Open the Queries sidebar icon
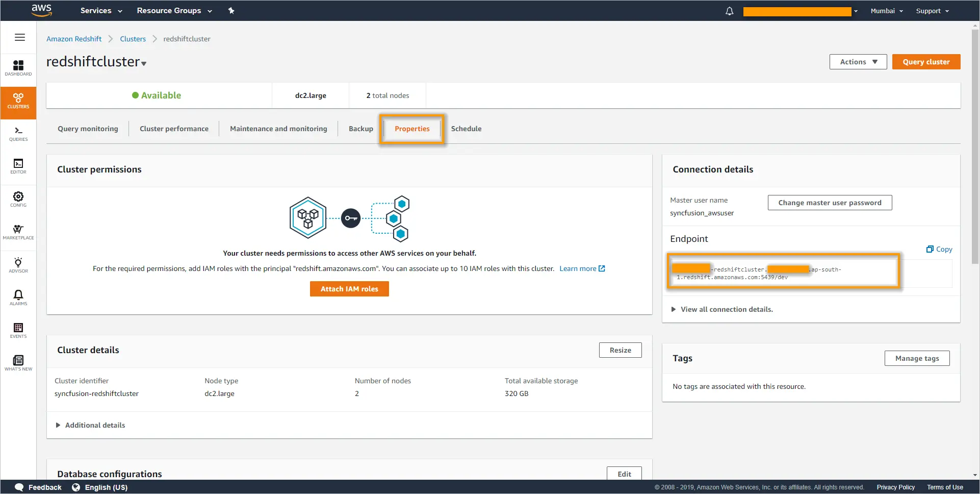Image resolution: width=980 pixels, height=494 pixels. 18,133
